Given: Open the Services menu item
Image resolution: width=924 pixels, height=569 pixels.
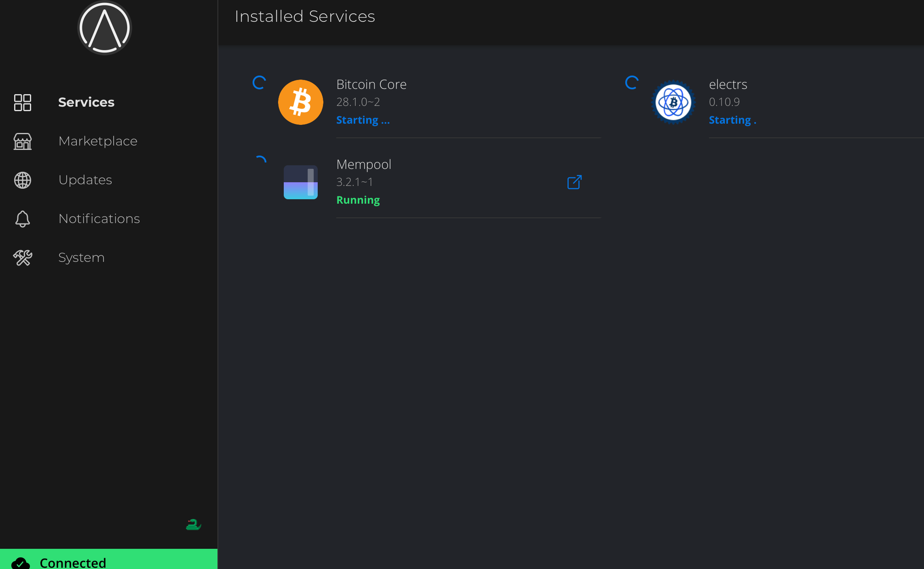Looking at the screenshot, I should pos(86,102).
